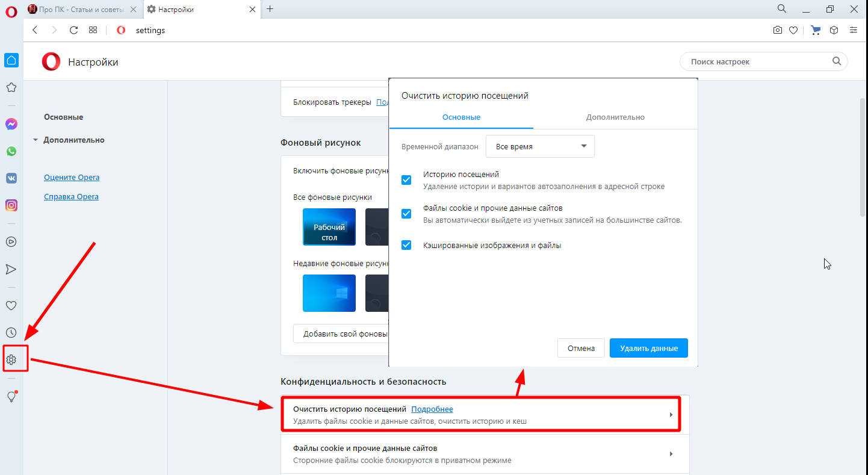Uncheck the browsing history checkbox

406,180
